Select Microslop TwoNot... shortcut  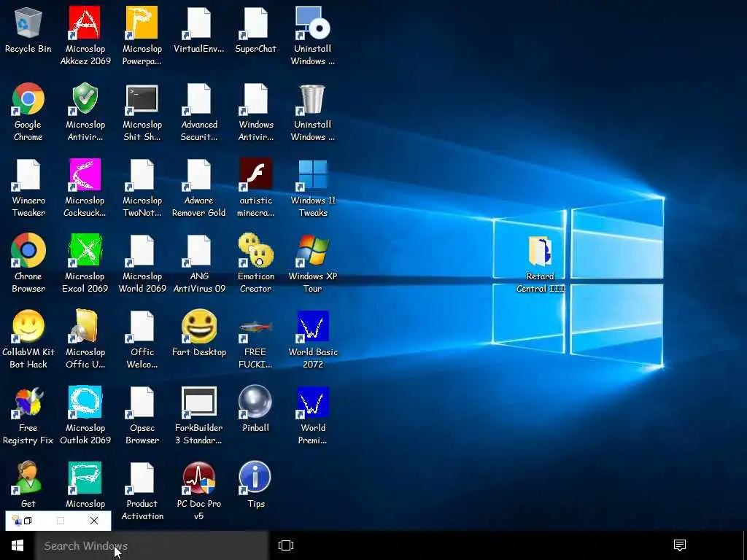(x=142, y=187)
